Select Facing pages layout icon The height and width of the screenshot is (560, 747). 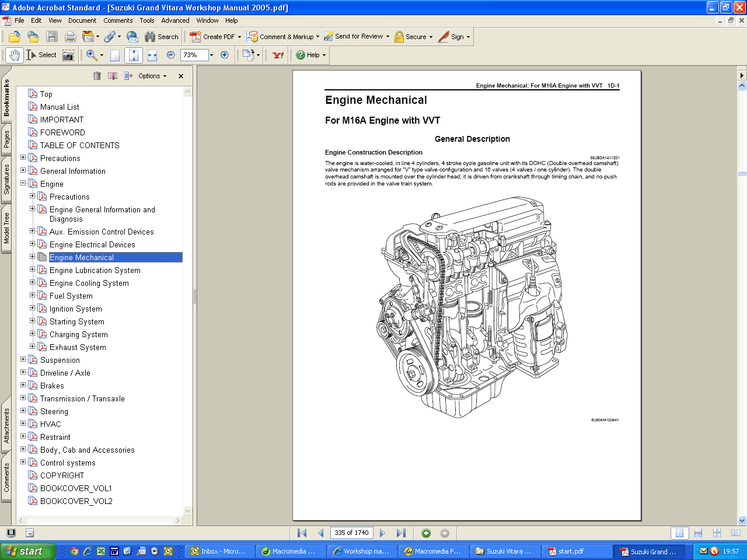(735, 533)
